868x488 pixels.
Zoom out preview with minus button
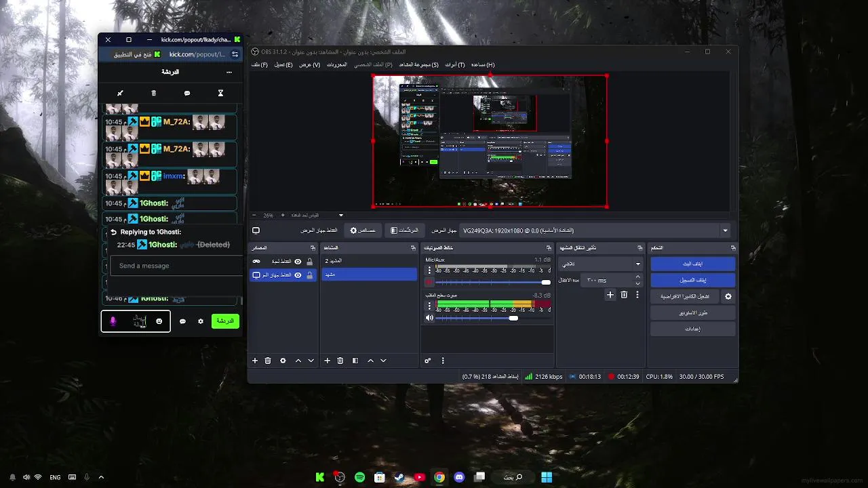[x=254, y=216]
